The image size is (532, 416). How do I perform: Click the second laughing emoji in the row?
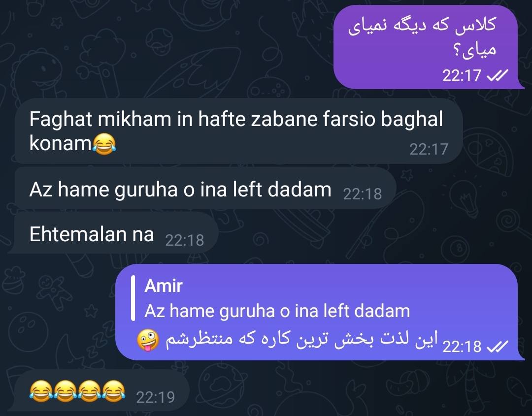click(x=65, y=391)
